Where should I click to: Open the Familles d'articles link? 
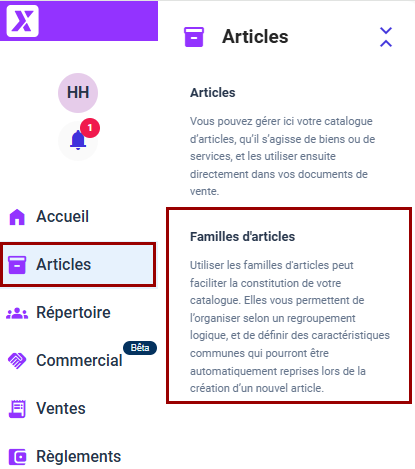243,237
